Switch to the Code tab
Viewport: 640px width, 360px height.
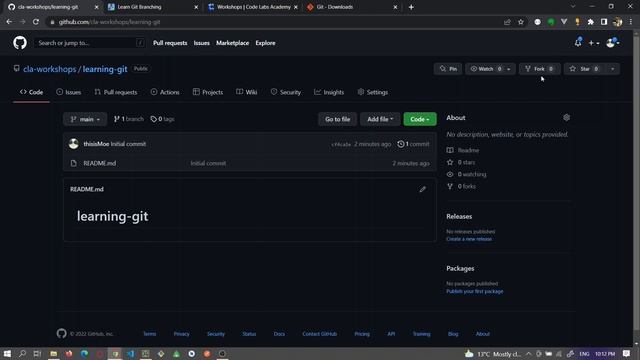31,92
